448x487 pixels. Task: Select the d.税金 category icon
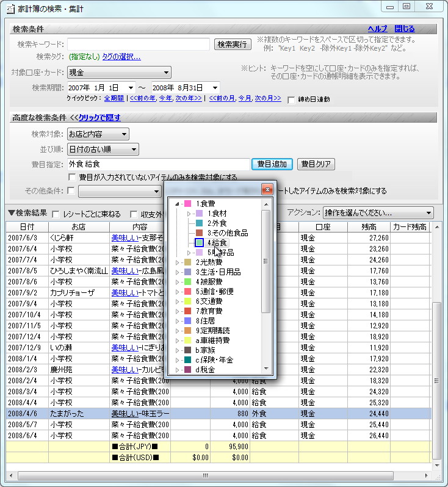[187, 370]
